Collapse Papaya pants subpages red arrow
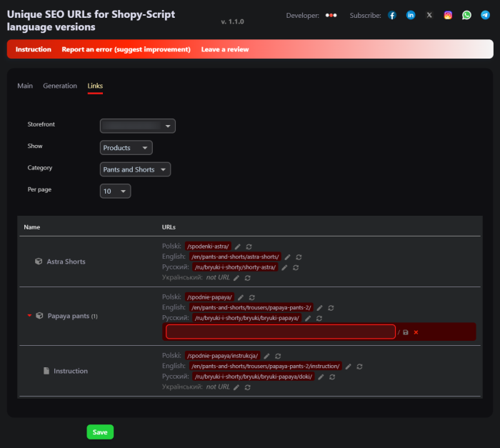The height and width of the screenshot is (448, 500). (x=29, y=316)
